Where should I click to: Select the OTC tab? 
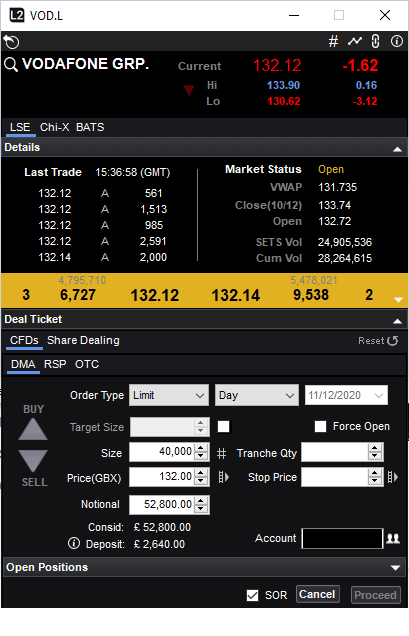click(x=87, y=364)
